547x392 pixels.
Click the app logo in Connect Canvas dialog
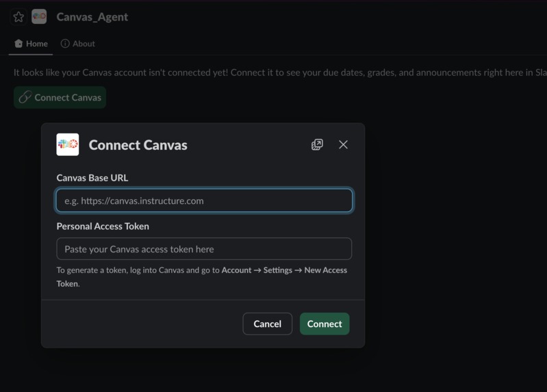(x=68, y=144)
